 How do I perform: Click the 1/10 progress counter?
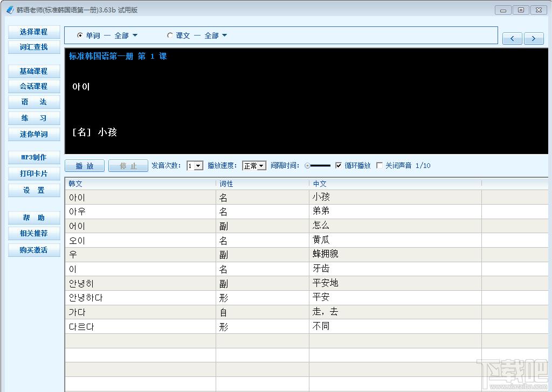pyautogui.click(x=423, y=166)
